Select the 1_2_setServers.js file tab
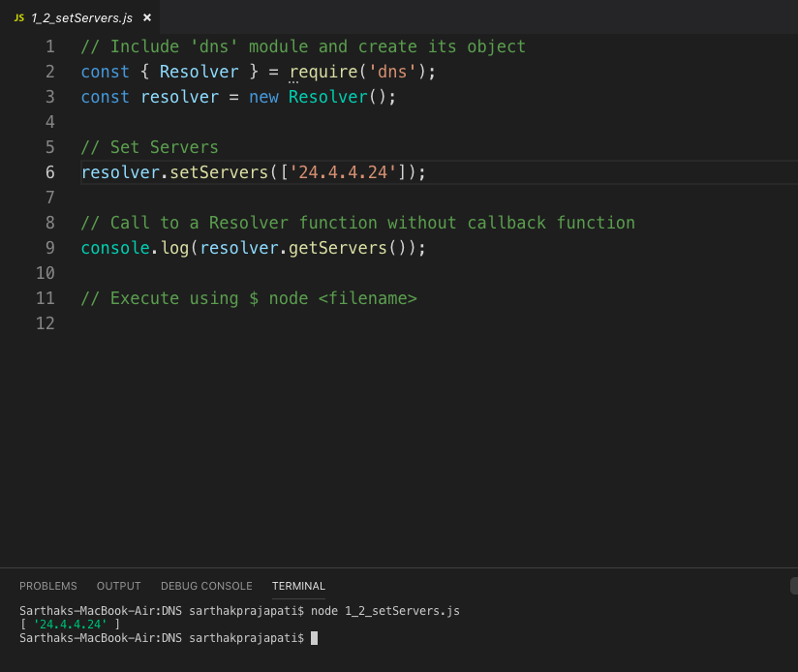Image resolution: width=798 pixels, height=672 pixels. [81, 17]
